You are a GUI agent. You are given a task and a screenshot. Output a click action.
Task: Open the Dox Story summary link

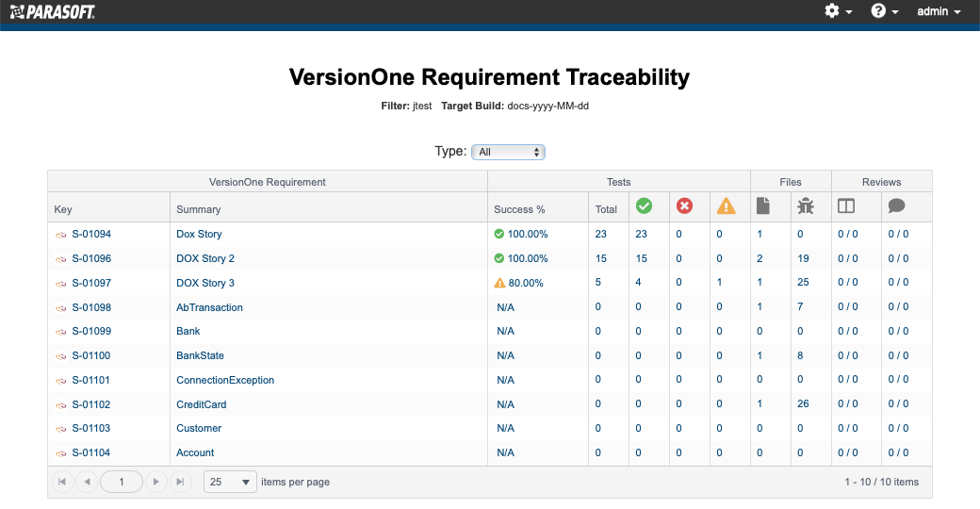coord(199,234)
